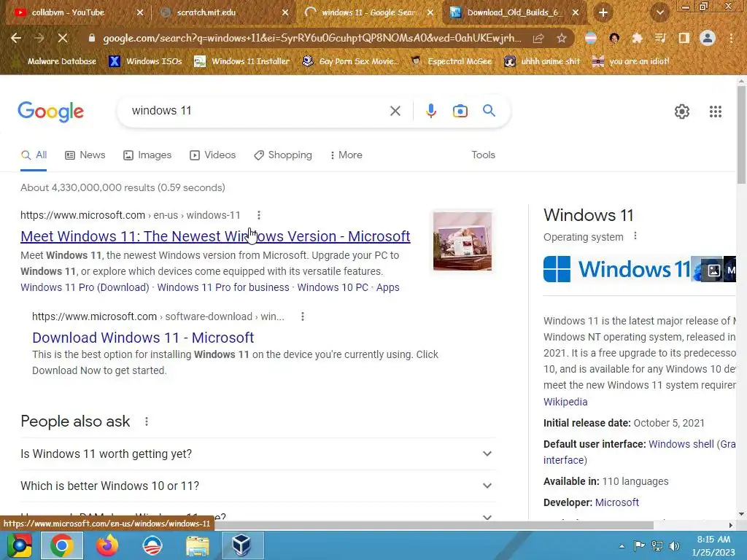Viewport: 747px width, 560px height.
Task: Click the Google logo
Action: point(50,112)
